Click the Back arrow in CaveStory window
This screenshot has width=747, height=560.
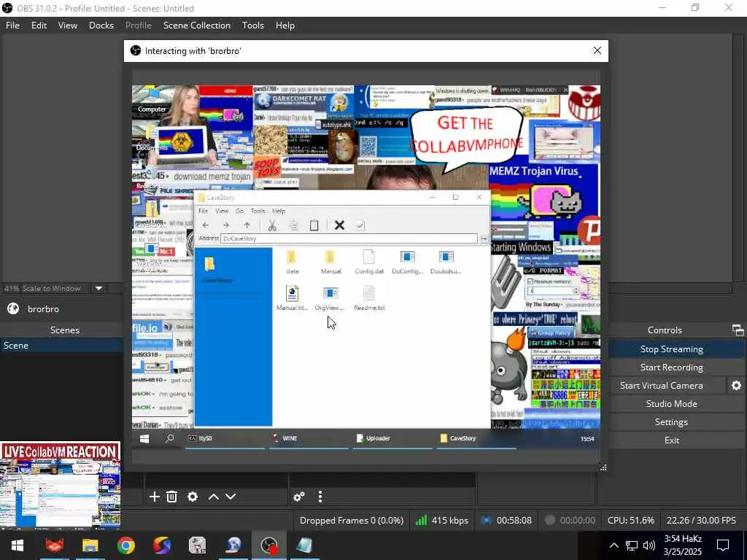pyautogui.click(x=205, y=225)
